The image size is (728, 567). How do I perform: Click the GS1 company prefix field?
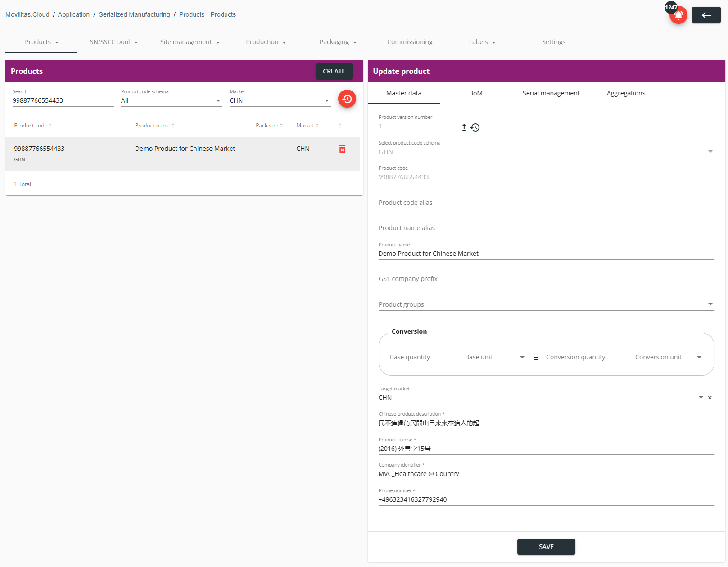coord(546,279)
